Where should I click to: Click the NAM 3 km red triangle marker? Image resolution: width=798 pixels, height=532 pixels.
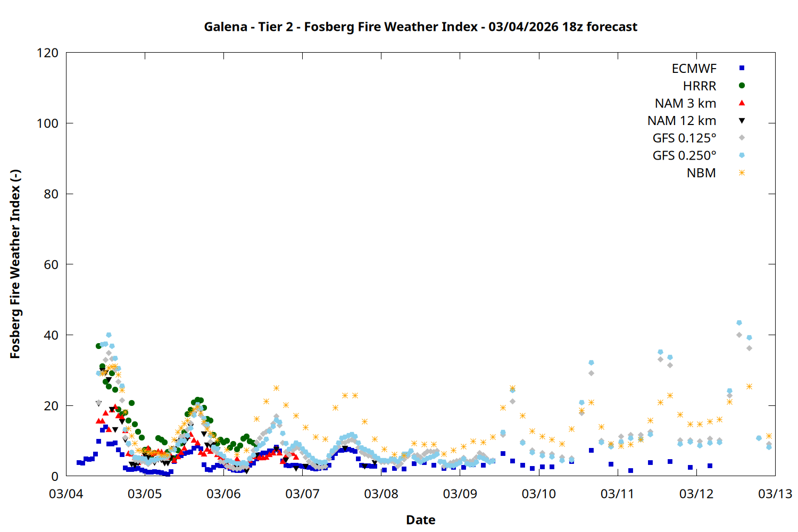pyautogui.click(x=742, y=103)
